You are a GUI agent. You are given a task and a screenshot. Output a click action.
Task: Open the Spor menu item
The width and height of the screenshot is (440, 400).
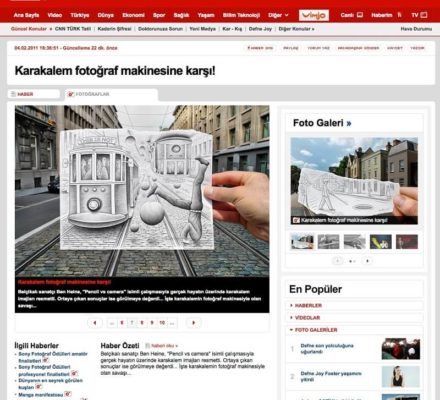point(159,15)
